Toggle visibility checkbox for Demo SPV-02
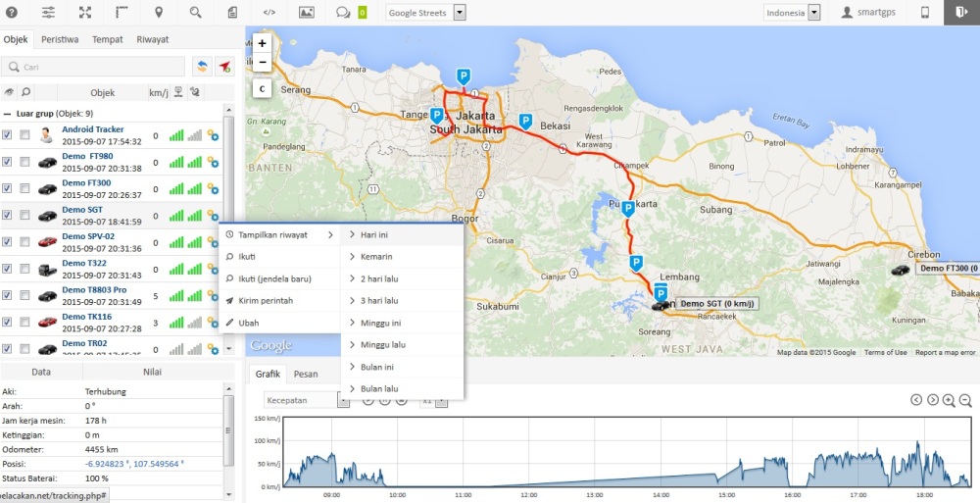 pos(7,241)
